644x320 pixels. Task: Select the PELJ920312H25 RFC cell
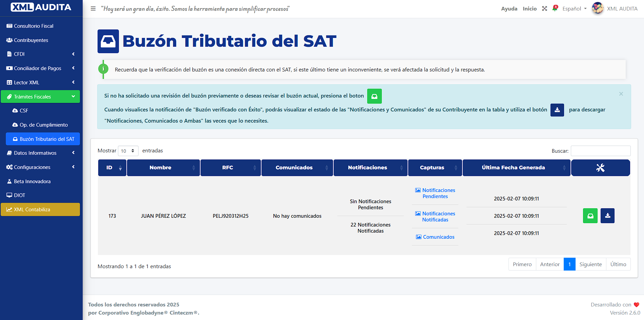coord(231,216)
